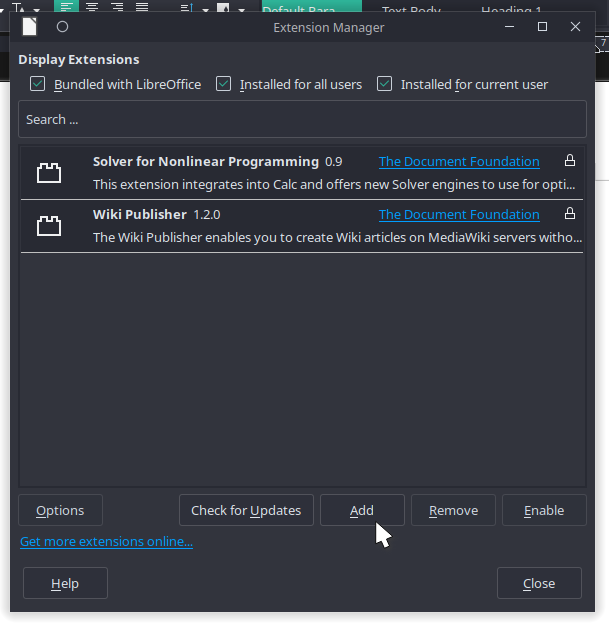Toggle Installed for all users checkbox
Image resolution: width=609 pixels, height=624 pixels.
click(x=223, y=84)
